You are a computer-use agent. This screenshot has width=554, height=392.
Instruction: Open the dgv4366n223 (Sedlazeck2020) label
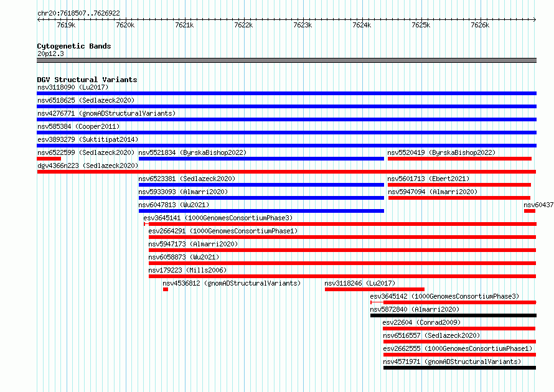[88, 166]
